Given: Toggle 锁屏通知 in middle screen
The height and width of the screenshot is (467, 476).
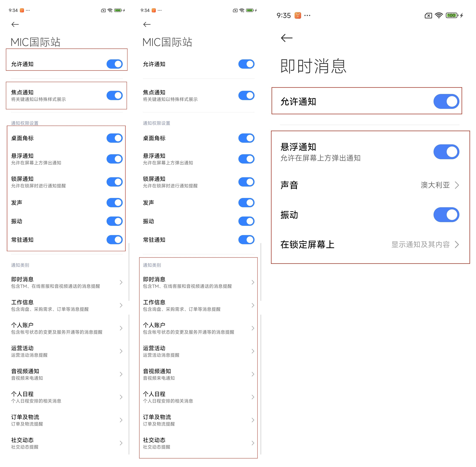Looking at the screenshot, I should pos(246,182).
